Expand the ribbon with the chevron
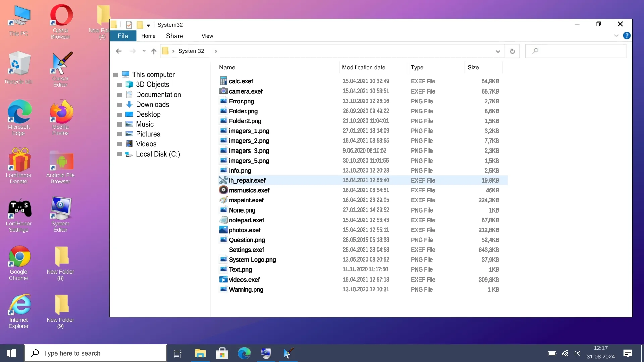 (616, 36)
